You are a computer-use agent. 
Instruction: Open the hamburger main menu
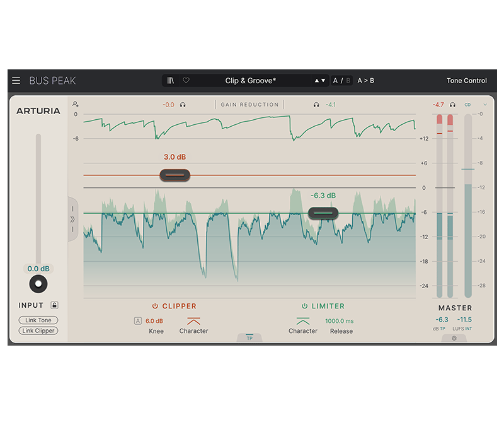(16, 81)
